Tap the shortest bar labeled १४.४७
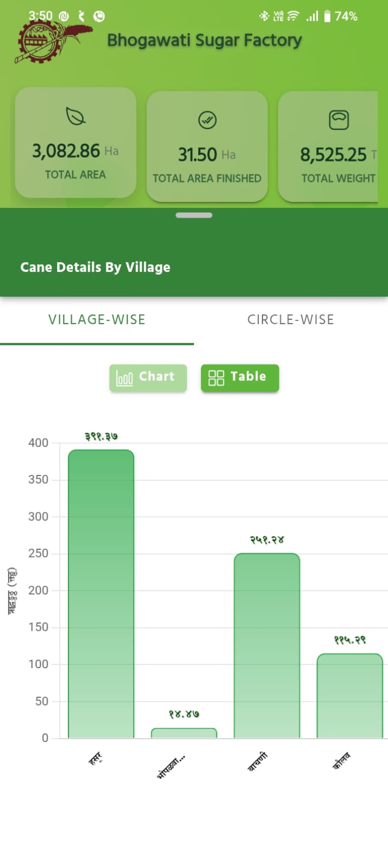The height and width of the screenshot is (868, 388). tap(184, 733)
